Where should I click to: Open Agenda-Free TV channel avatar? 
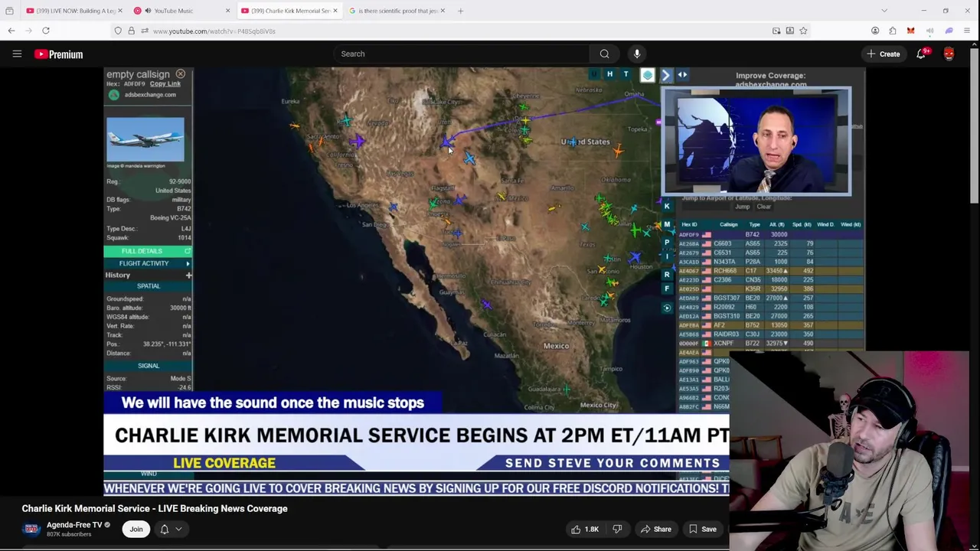[31, 529]
